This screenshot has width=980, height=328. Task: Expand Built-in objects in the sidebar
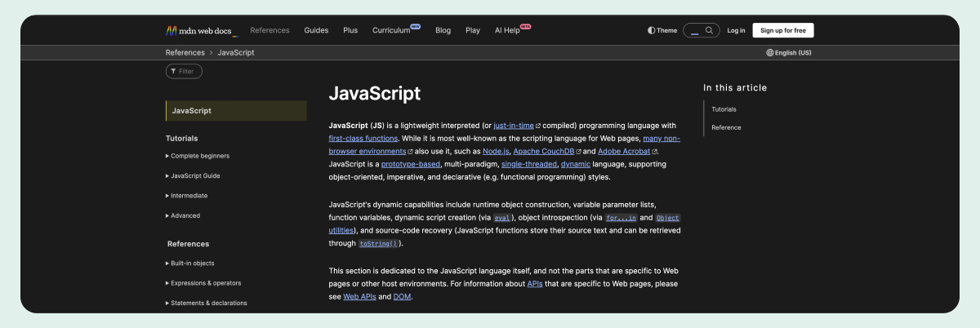[x=192, y=263]
